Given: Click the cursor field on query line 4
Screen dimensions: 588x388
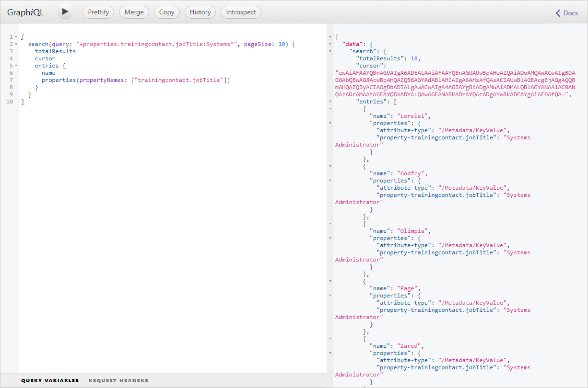Looking at the screenshot, I should coord(45,58).
